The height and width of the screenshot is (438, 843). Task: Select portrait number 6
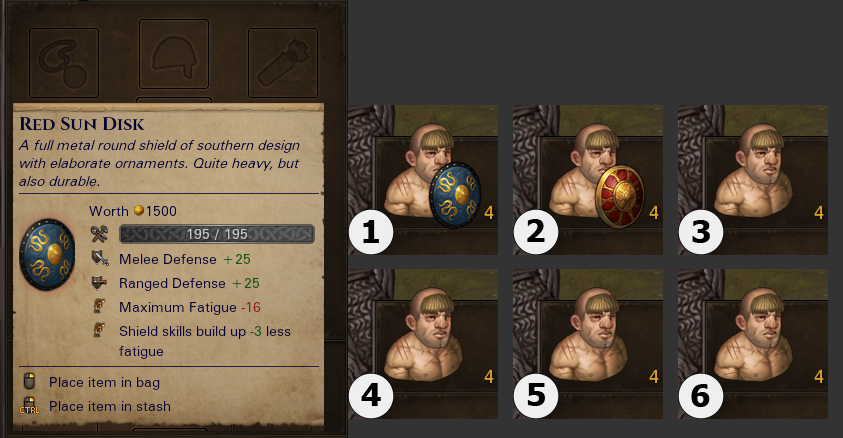pos(753,344)
